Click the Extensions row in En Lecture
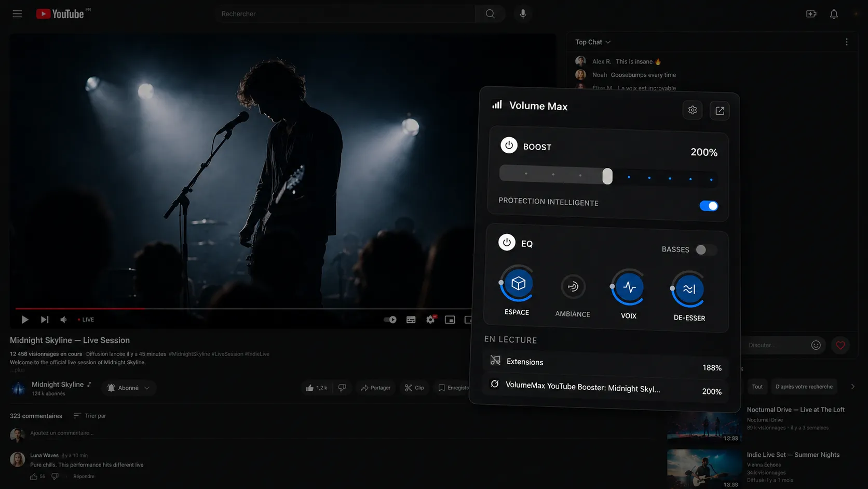Viewport: 868px width, 489px height. pyautogui.click(x=605, y=364)
